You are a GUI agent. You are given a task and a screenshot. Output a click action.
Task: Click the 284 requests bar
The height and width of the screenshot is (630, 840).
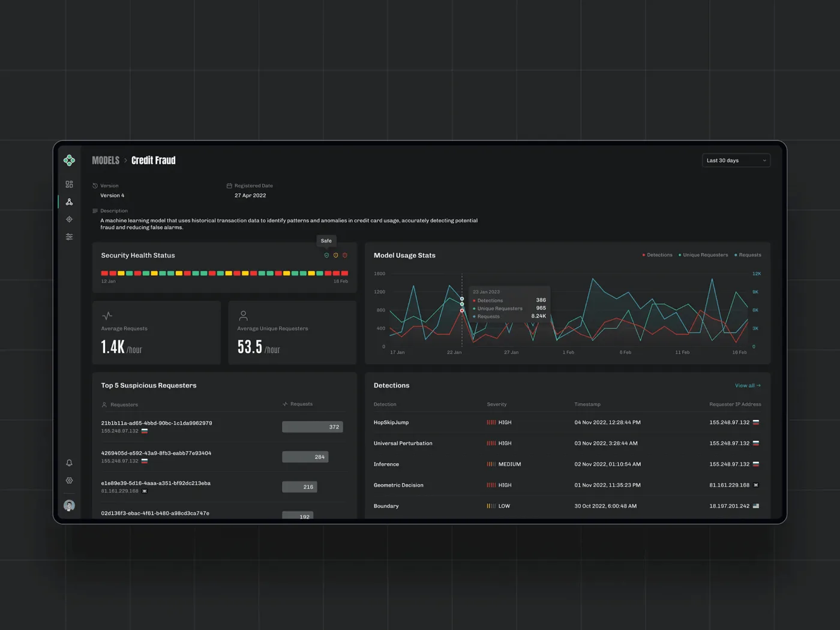[305, 457]
